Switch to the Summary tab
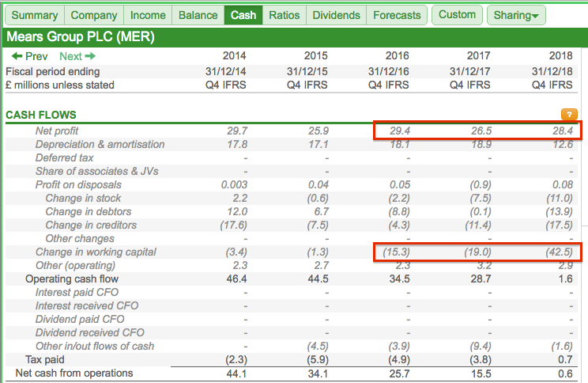 pyautogui.click(x=35, y=15)
